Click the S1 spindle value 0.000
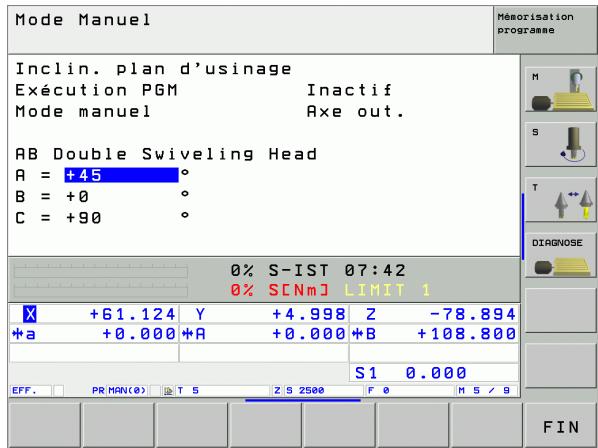 pos(436,373)
